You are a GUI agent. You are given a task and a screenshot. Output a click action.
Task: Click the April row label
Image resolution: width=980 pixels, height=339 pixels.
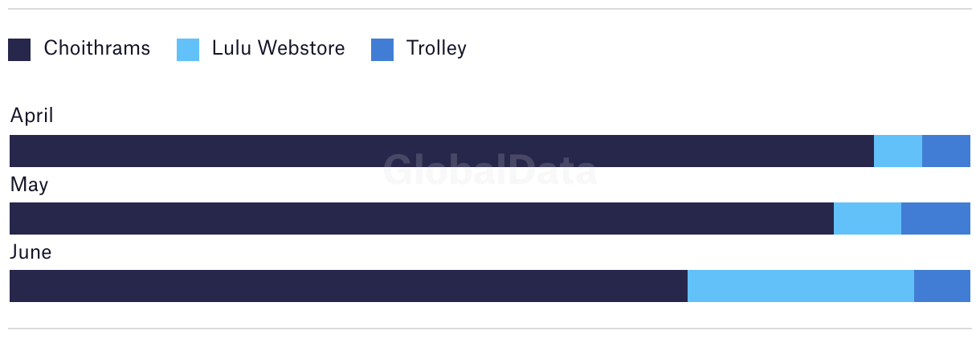(x=32, y=116)
